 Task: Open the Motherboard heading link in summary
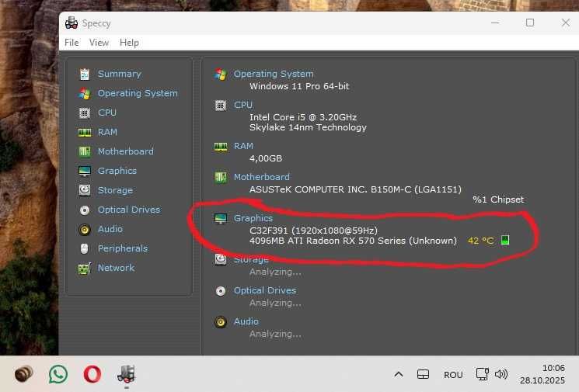pyautogui.click(x=262, y=177)
